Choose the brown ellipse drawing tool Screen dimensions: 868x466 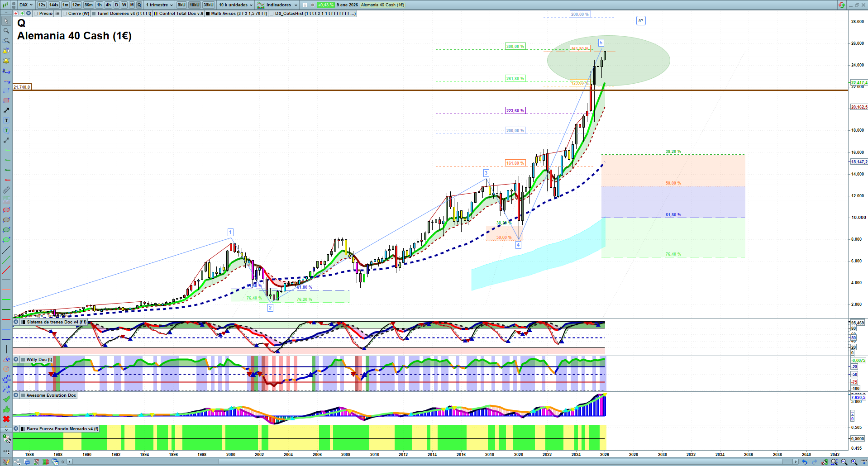pyautogui.click(x=6, y=220)
